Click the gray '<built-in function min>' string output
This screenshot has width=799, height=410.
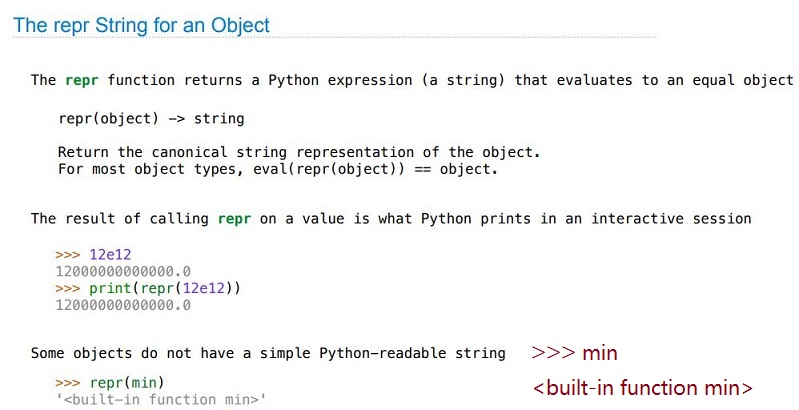click(161, 399)
